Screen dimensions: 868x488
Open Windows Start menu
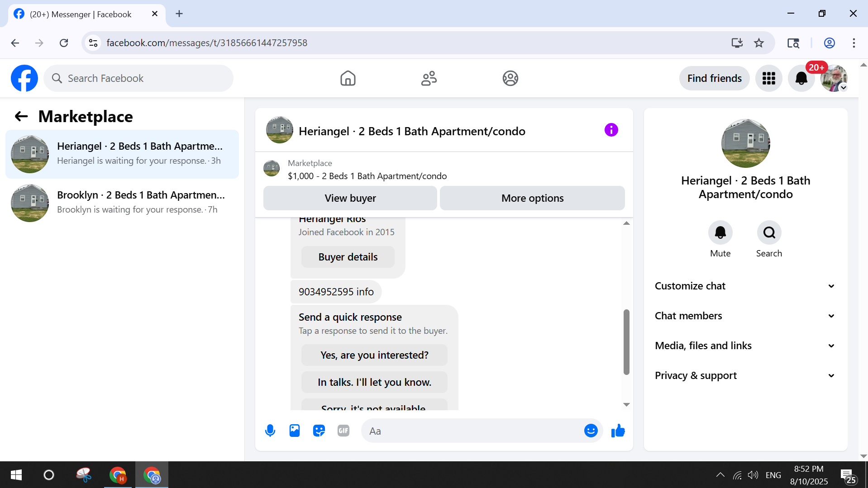pos(16,475)
